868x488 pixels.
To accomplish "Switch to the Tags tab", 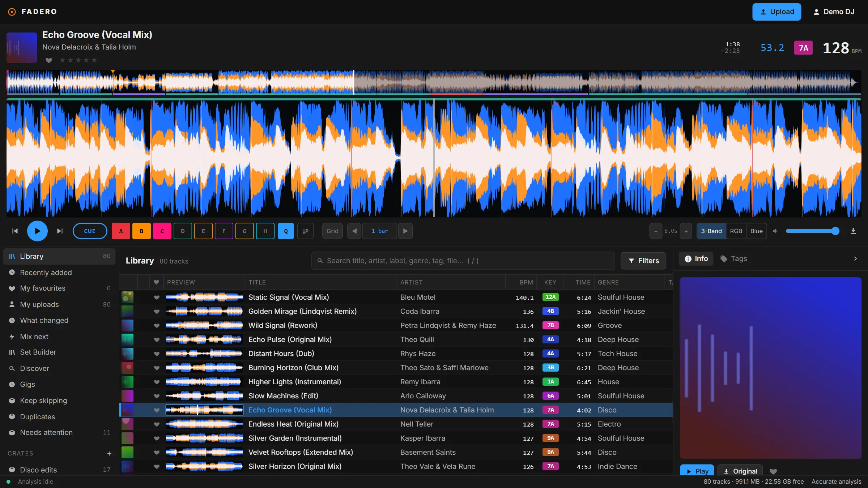I will pos(733,258).
